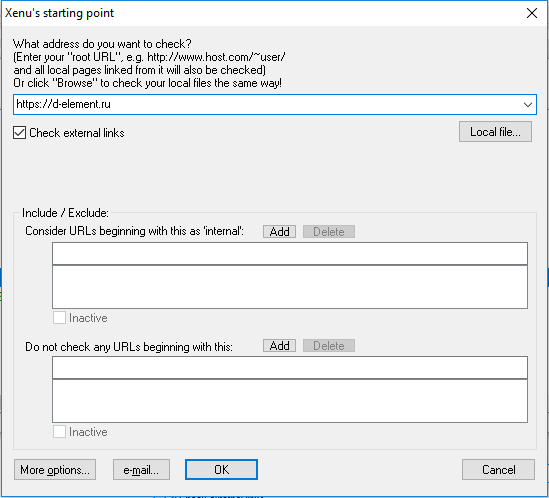The height and width of the screenshot is (498, 549).
Task: Select the internal URLs list area
Action: 290,287
